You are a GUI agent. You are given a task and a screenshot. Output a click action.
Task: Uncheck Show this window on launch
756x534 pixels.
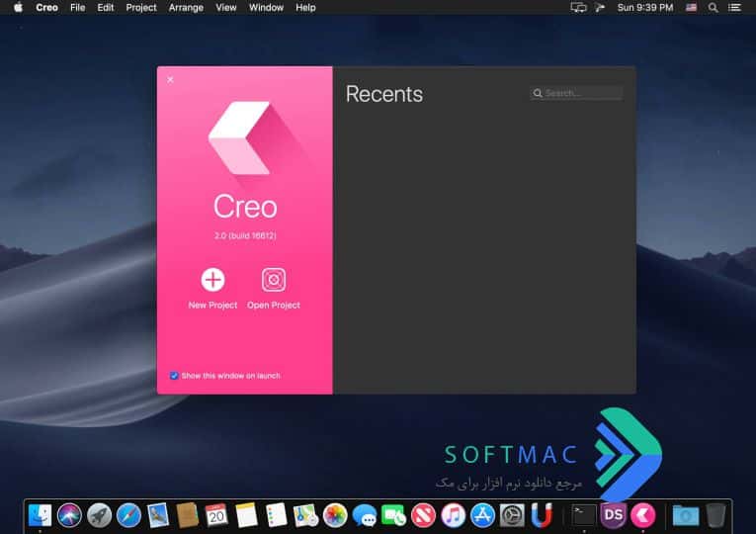click(174, 376)
